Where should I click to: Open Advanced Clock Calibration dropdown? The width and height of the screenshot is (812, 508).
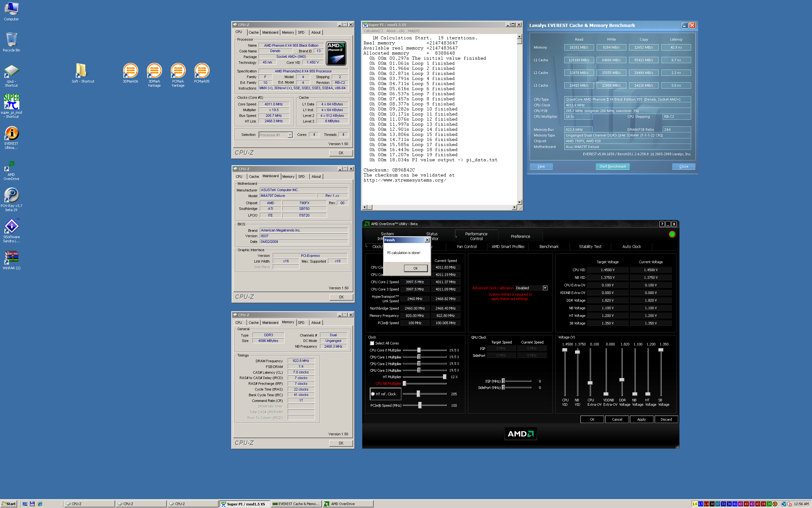(x=545, y=288)
